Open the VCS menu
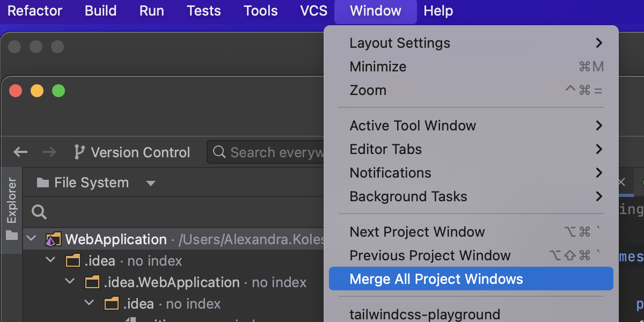This screenshot has height=322, width=644. (x=314, y=11)
